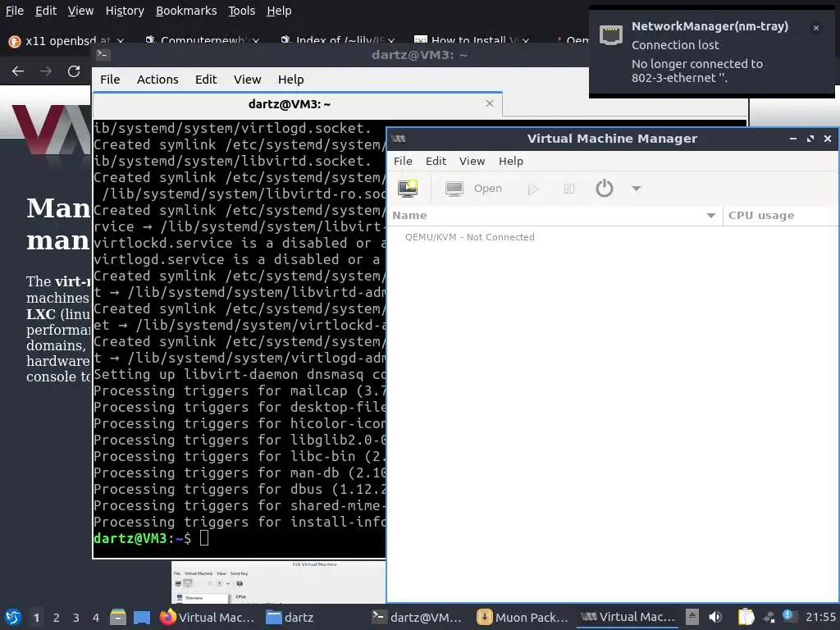Viewport: 840px width, 630px height.
Task: Click the Firefox back arrow button
Action: click(18, 71)
